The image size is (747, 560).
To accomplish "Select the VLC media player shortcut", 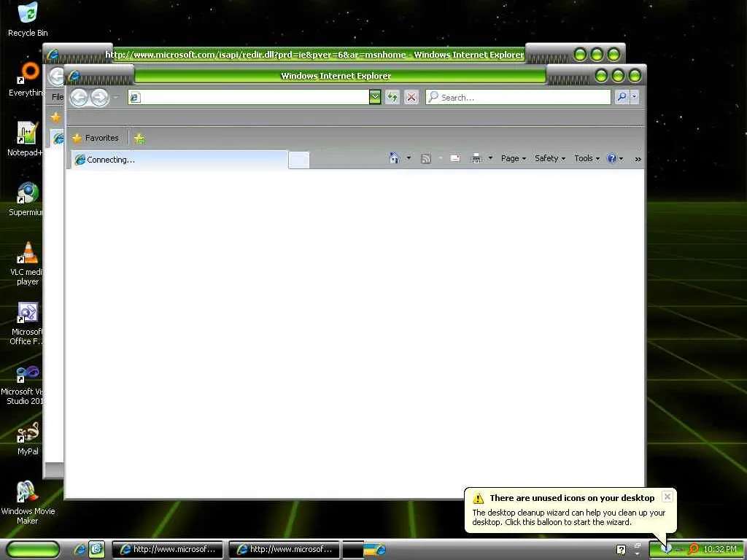I will coord(27,263).
